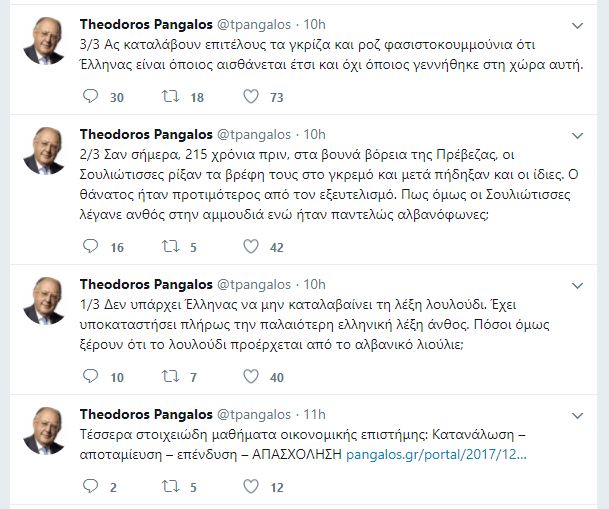Screen dimensions: 609x509
Task: Retweet the economics lessons tweet
Action: click(170, 487)
